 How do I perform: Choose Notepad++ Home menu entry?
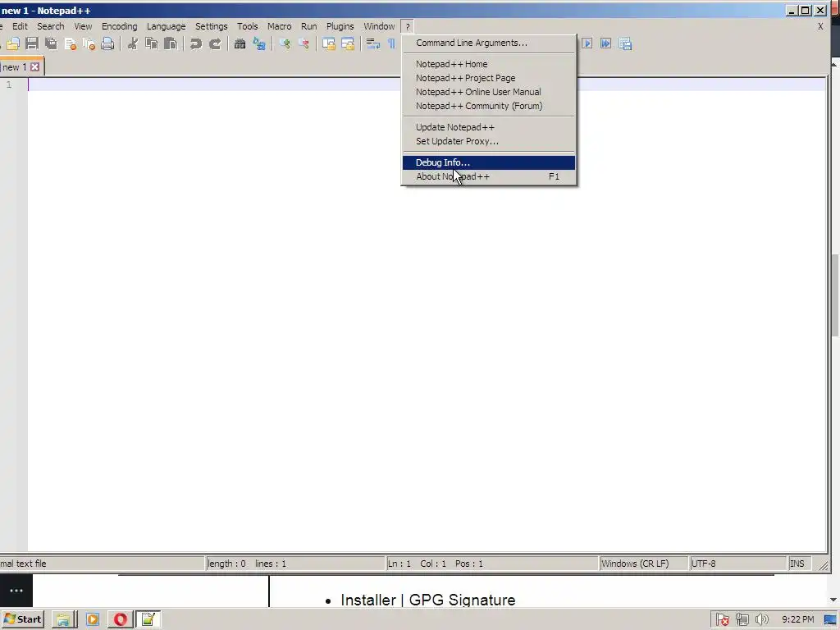click(489, 64)
